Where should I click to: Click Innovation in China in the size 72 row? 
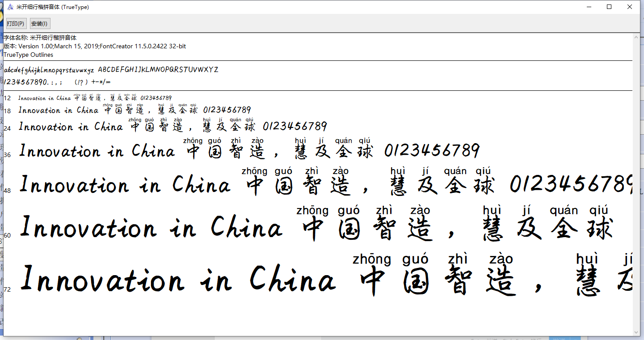click(178, 278)
